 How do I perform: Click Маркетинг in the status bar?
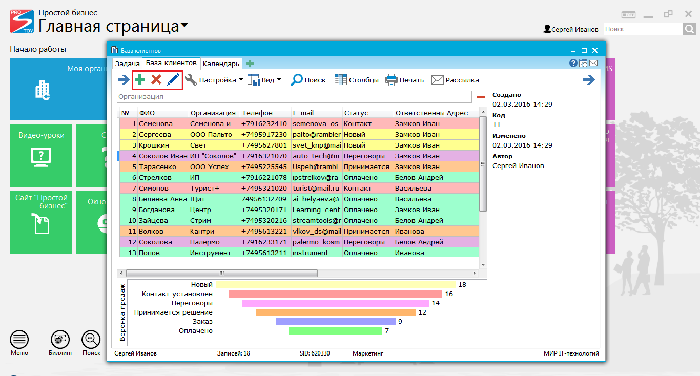[367, 353]
